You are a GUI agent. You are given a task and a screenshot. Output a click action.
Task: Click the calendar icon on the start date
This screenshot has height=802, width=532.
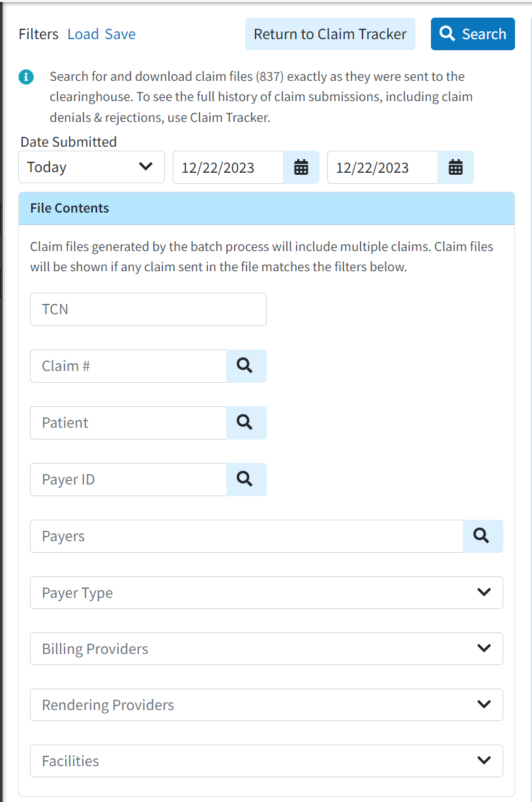point(301,167)
